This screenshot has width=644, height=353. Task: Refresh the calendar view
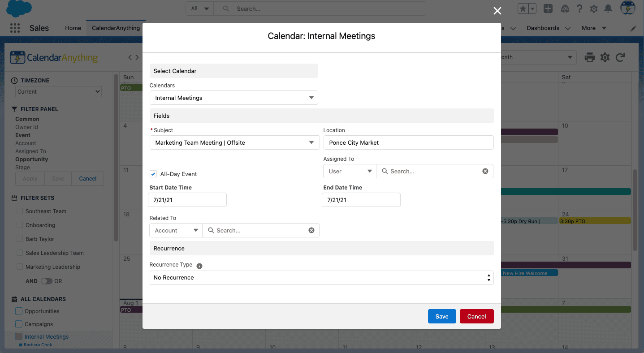coord(620,57)
